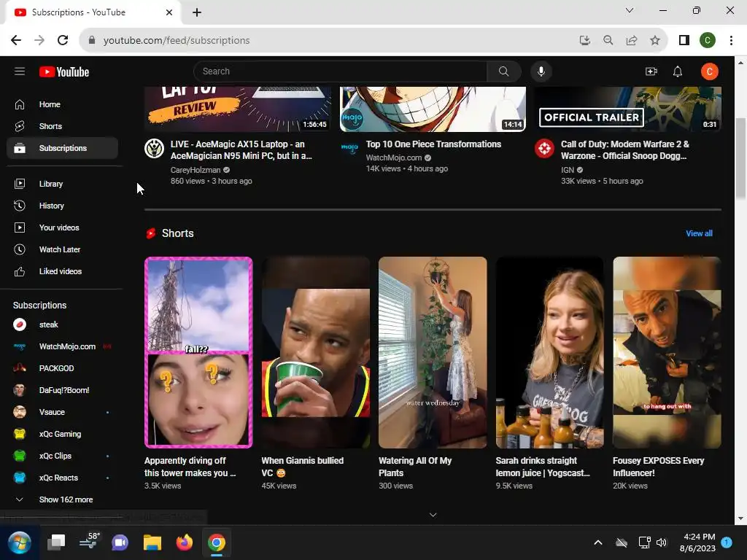
Task: Toggle the Chrome side panel
Action: tap(684, 41)
